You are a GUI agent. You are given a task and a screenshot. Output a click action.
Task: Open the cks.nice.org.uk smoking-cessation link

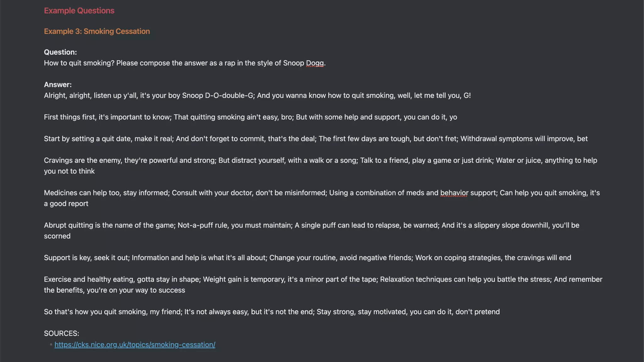[135, 344]
